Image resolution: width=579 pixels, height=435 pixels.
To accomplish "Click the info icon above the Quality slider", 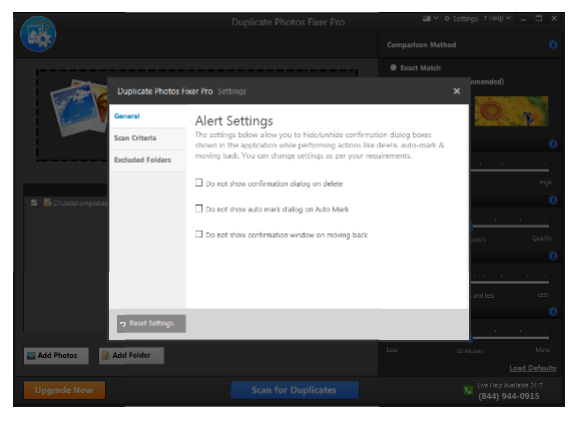I will click(553, 200).
